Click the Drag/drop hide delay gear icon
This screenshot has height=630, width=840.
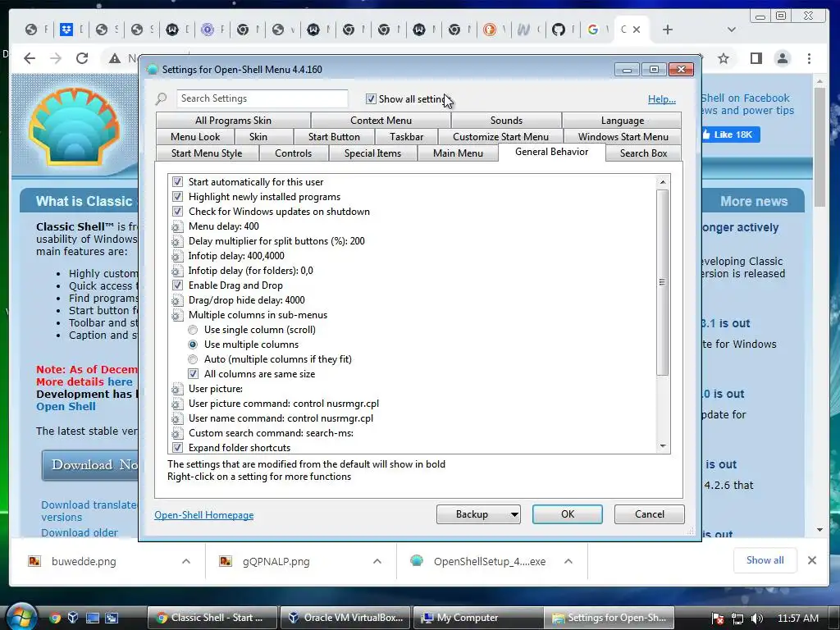[x=177, y=300]
